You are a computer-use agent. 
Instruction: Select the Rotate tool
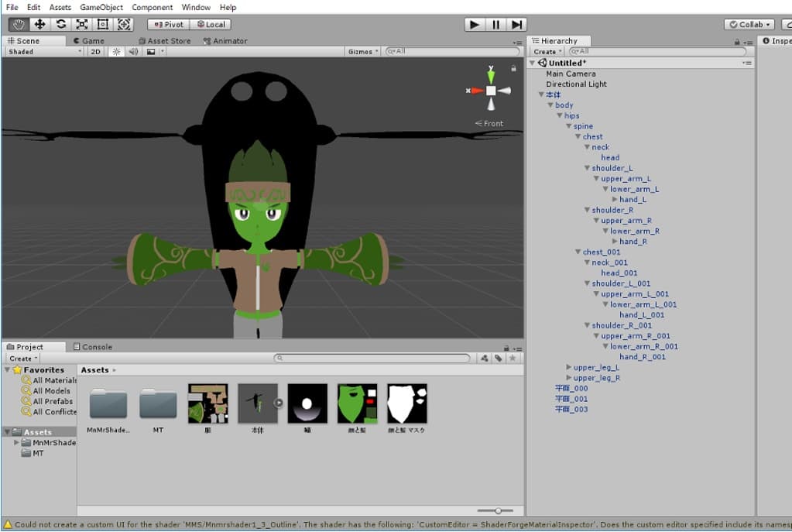(60, 24)
